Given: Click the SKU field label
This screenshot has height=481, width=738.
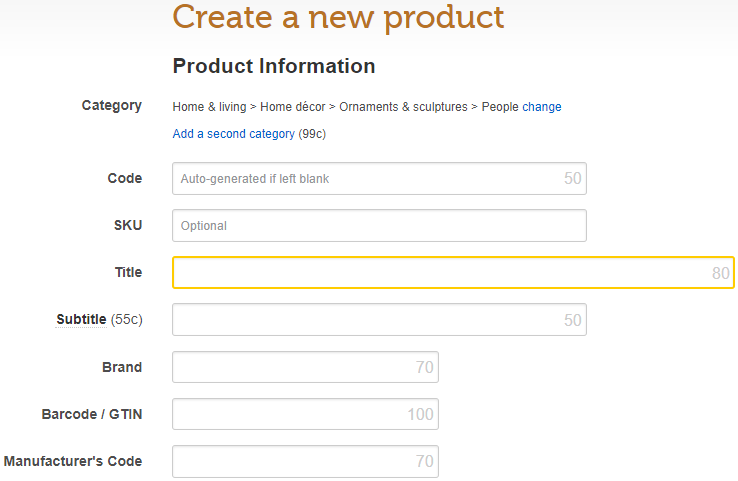Looking at the screenshot, I should point(128,225).
